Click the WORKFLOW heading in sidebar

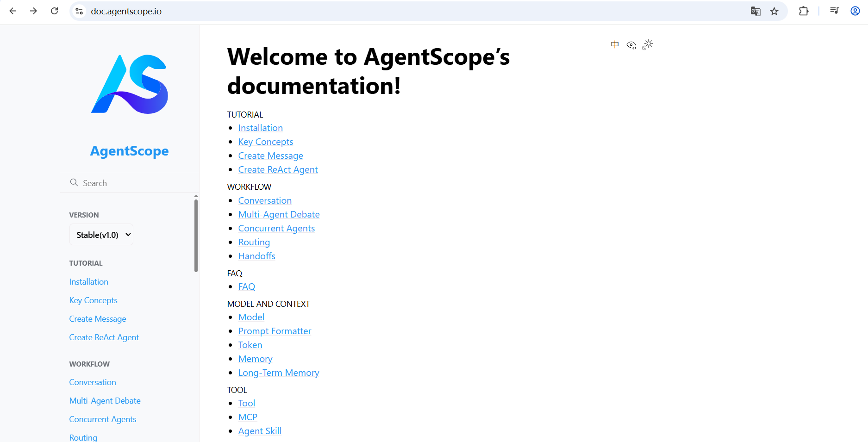(89, 364)
